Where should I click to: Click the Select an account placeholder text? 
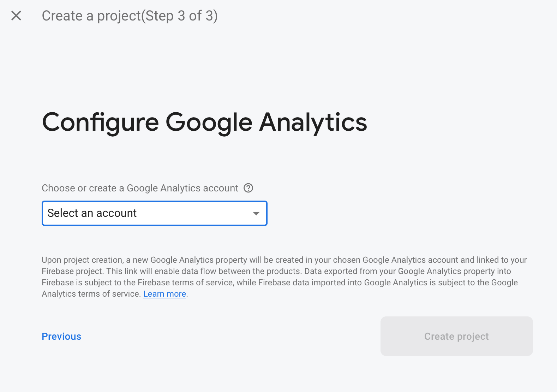coord(92,213)
